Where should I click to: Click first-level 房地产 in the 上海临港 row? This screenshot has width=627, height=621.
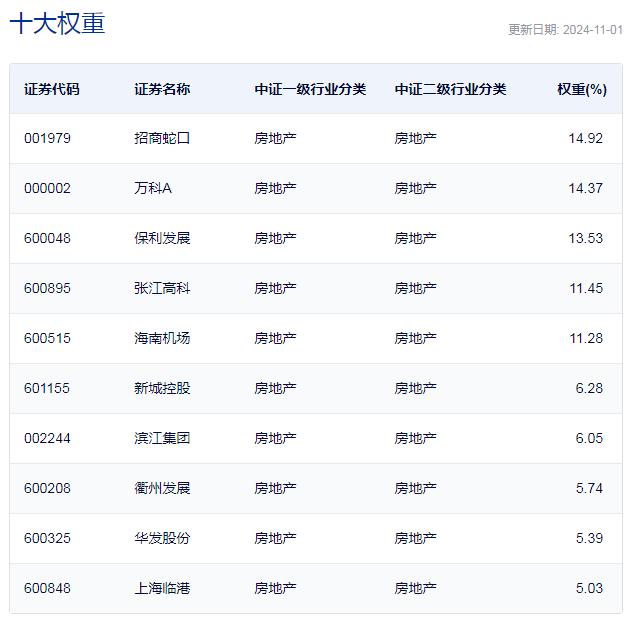[276, 588]
